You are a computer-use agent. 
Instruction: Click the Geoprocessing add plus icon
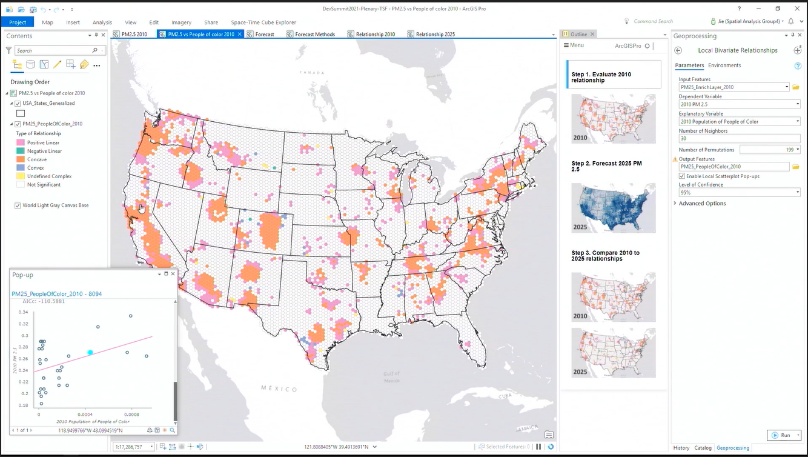point(798,50)
